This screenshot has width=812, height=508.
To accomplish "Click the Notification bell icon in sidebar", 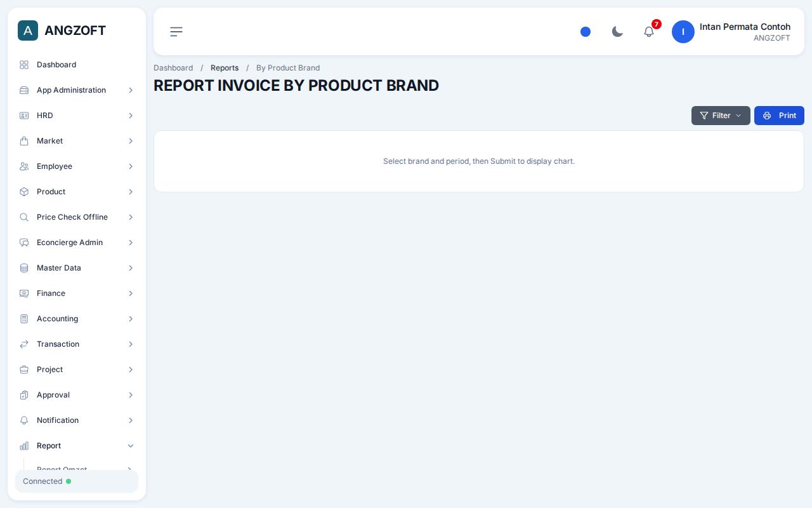I will [24, 420].
